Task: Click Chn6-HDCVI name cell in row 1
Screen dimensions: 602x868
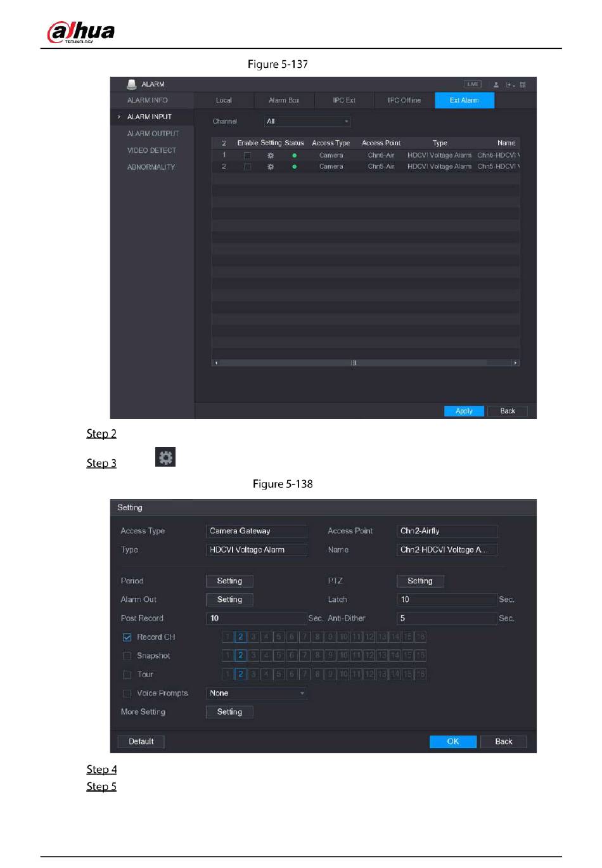Action: (498, 155)
